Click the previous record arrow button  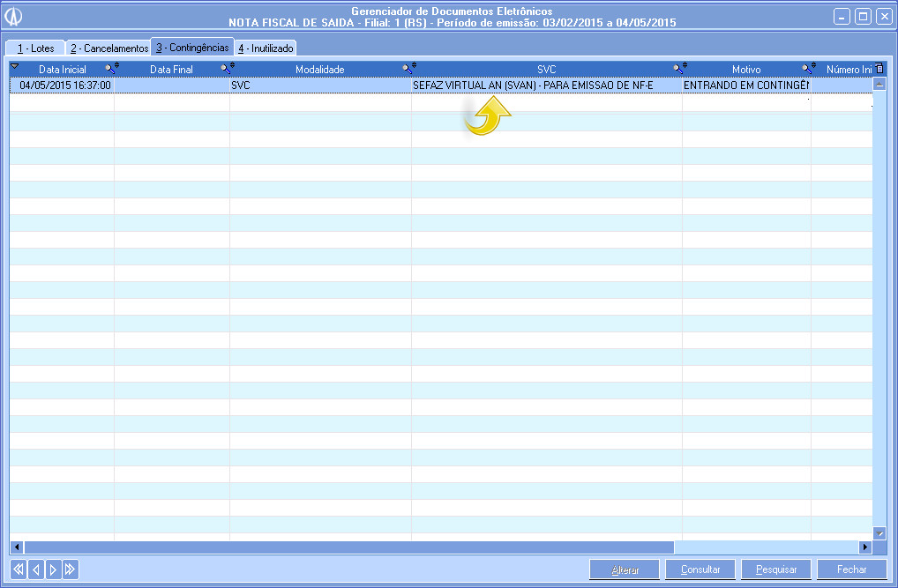35,569
